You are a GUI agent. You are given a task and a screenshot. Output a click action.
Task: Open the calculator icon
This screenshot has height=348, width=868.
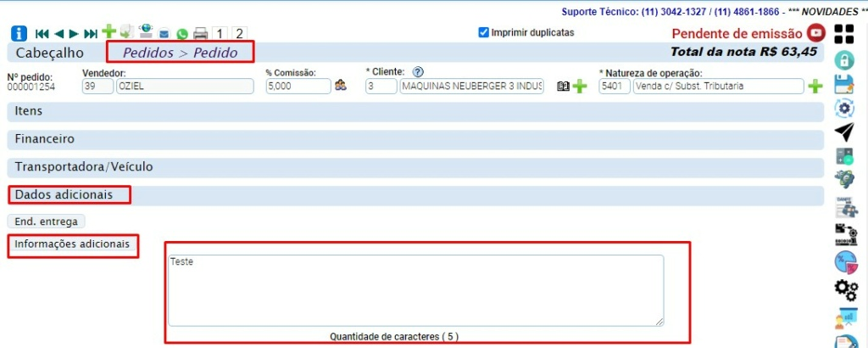click(x=845, y=156)
